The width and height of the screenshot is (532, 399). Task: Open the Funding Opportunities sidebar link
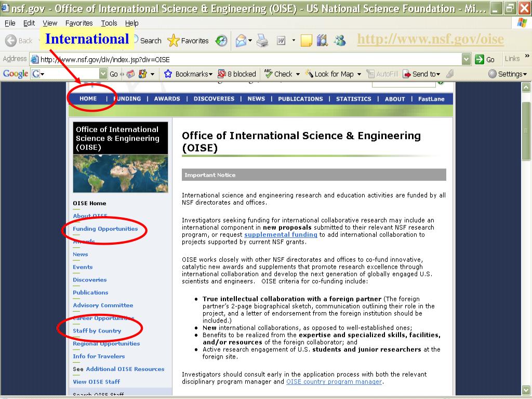[105, 229]
